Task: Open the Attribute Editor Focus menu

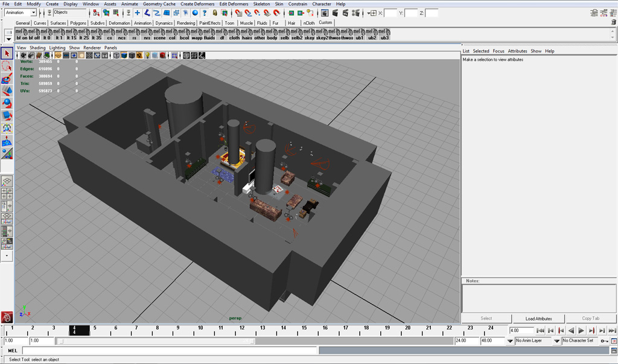Action: (498, 51)
